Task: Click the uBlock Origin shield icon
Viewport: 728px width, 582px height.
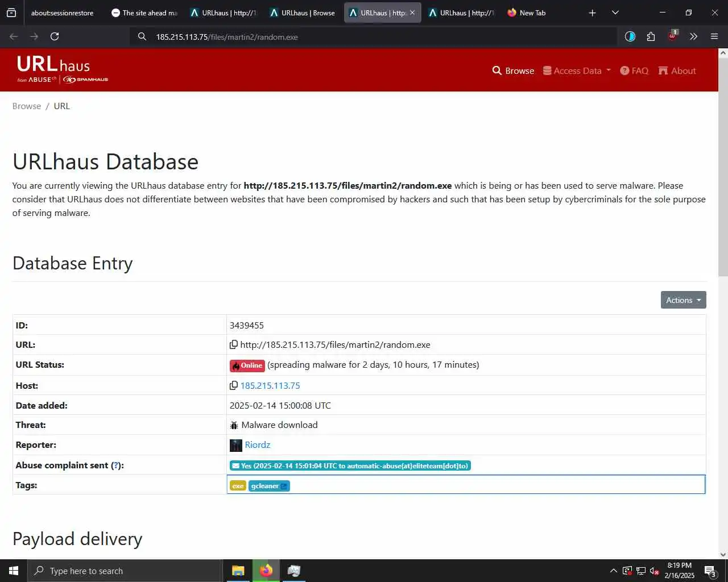Action: pos(672,36)
